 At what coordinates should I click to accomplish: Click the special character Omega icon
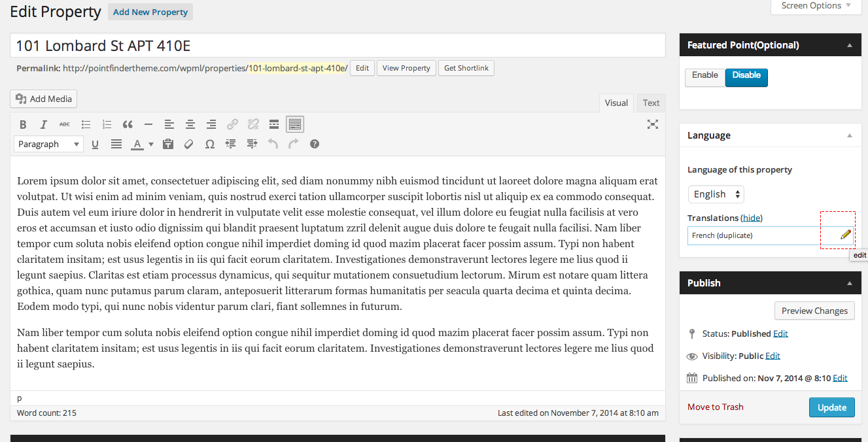210,144
